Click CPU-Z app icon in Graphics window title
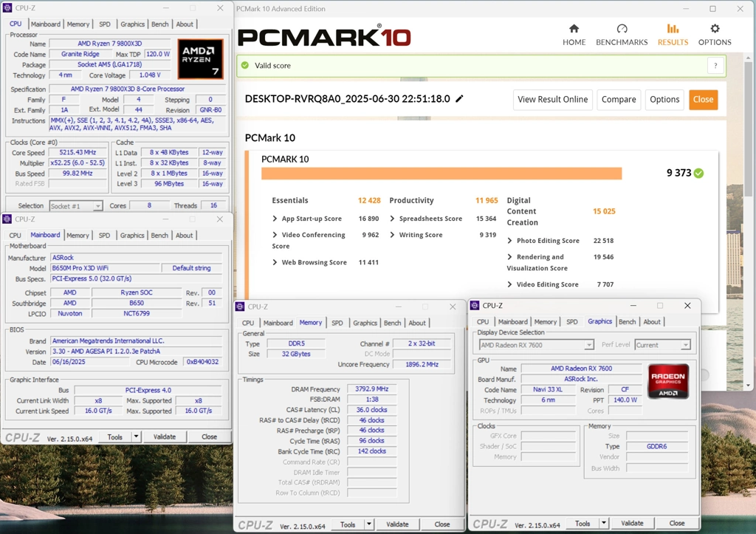This screenshot has height=534, width=756. click(x=475, y=305)
